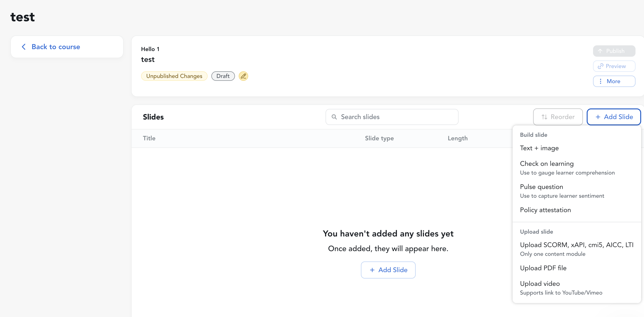The image size is (644, 317).
Task: Click the large 'test' page heading
Action: 22,17
